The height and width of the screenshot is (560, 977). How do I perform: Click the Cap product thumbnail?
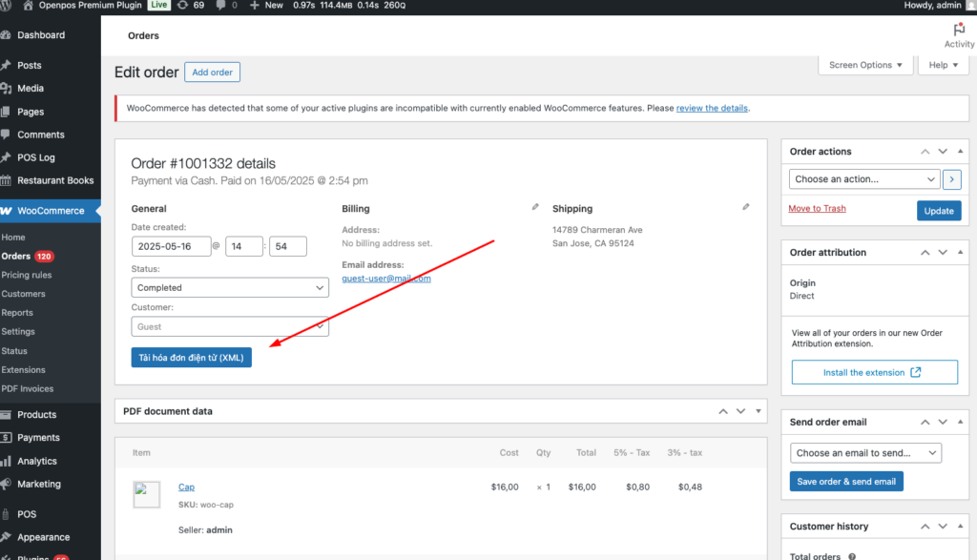146,494
